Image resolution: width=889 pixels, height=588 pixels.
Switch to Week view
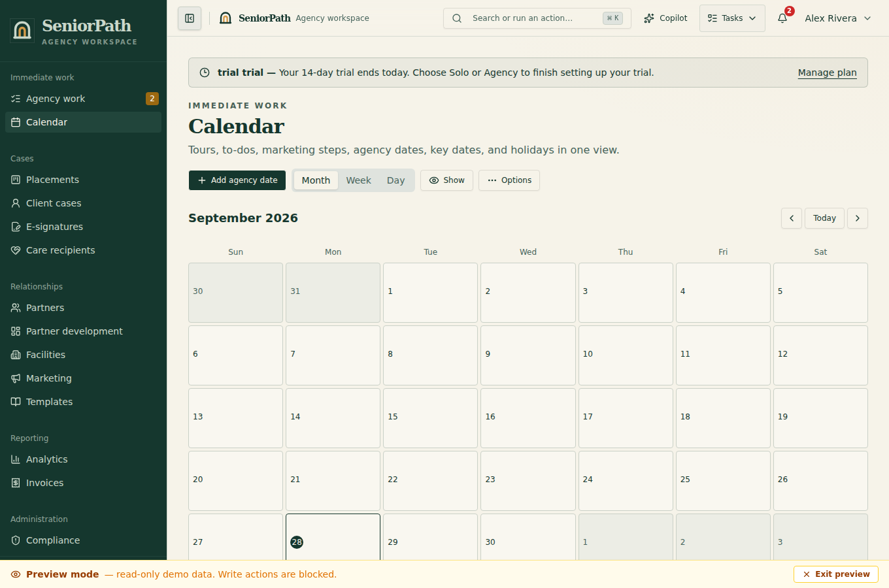358,180
